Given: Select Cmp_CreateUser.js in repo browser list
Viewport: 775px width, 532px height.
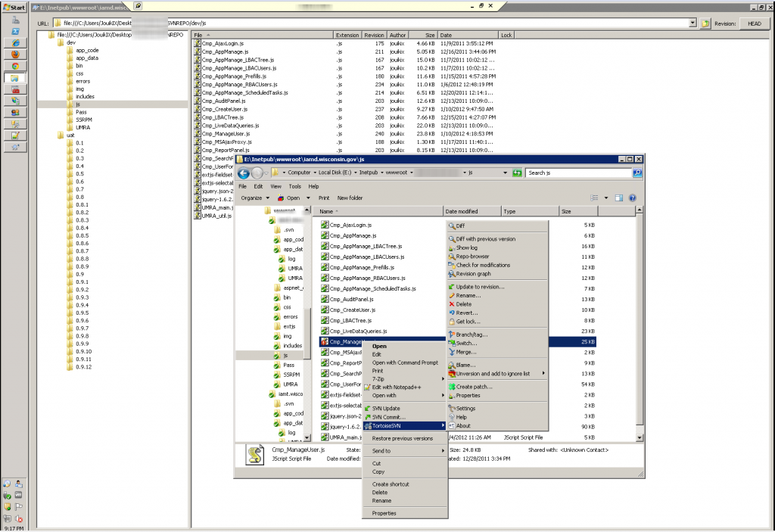Looking at the screenshot, I should pyautogui.click(x=225, y=109).
